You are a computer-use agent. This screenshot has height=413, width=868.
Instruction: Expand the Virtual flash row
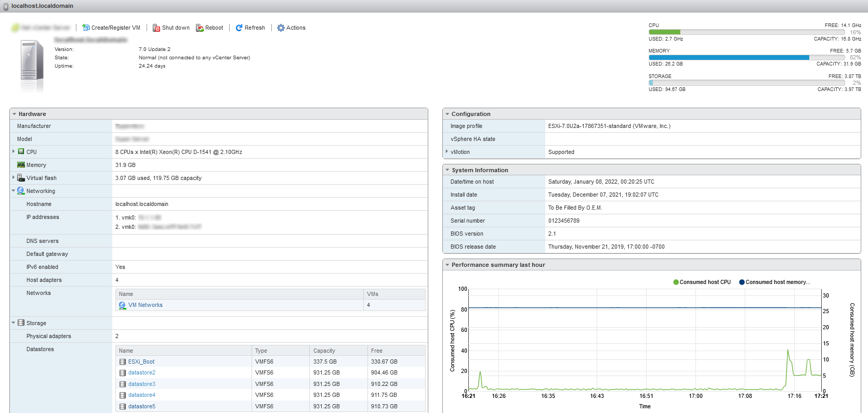click(14, 177)
